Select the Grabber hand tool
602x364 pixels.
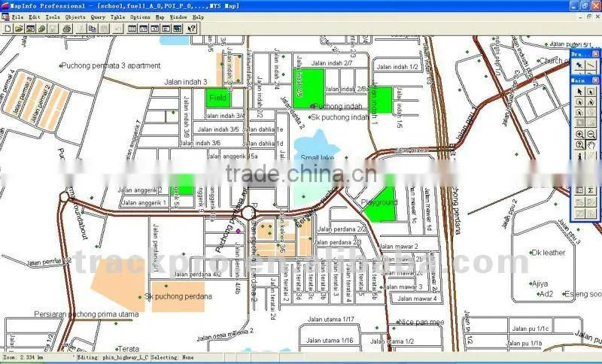point(591,145)
